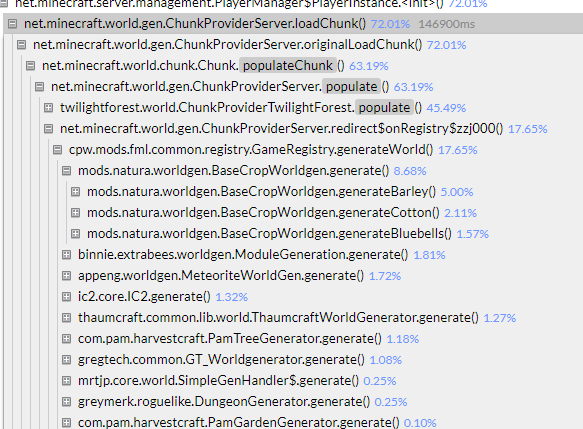Select ChunkProviderServer.populate() method text
This screenshot has height=429, width=583.
(220, 87)
